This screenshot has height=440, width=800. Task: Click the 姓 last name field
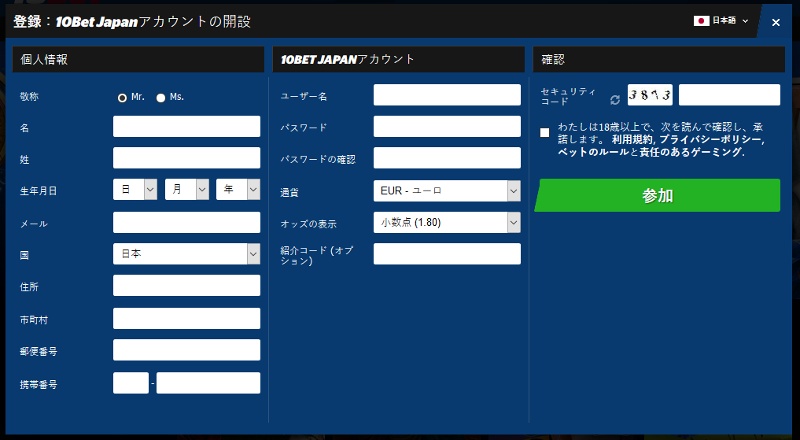[186, 158]
